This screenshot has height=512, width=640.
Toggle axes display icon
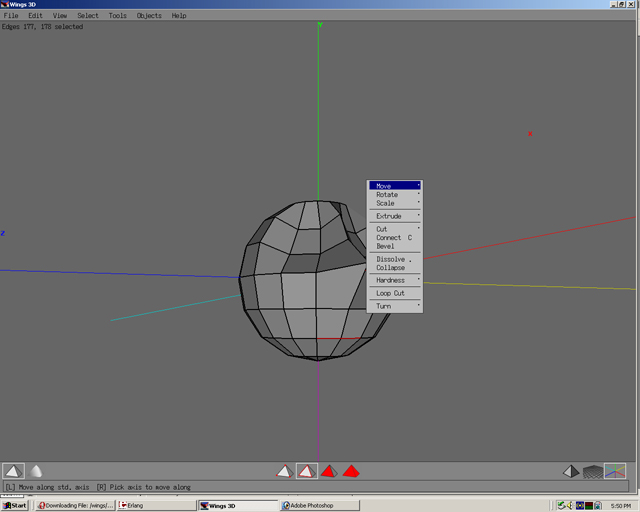click(x=615, y=471)
